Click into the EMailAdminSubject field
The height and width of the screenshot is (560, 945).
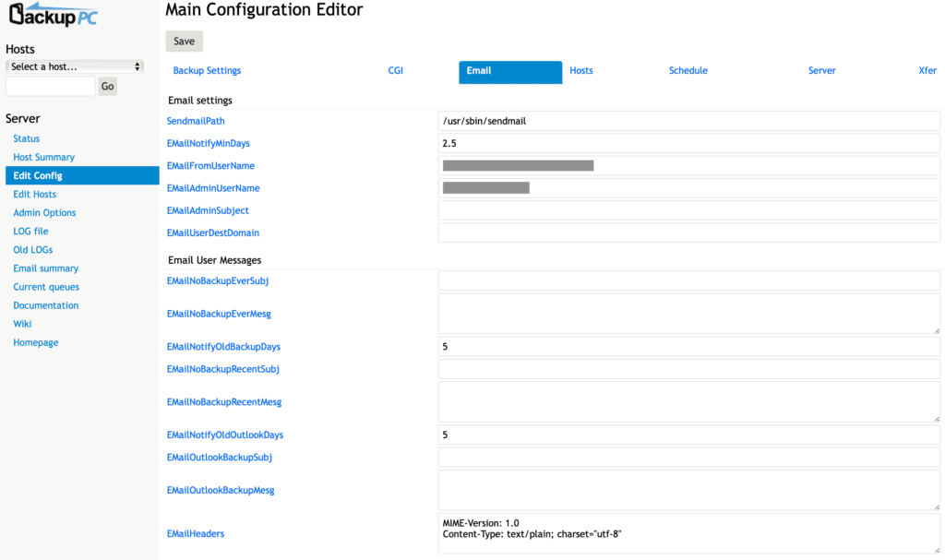pos(688,210)
